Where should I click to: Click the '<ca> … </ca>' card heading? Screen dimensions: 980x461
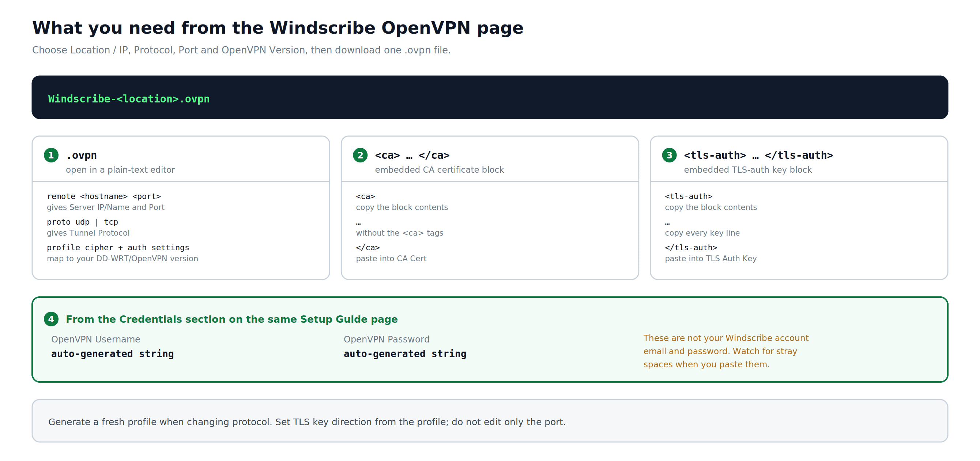coord(412,155)
